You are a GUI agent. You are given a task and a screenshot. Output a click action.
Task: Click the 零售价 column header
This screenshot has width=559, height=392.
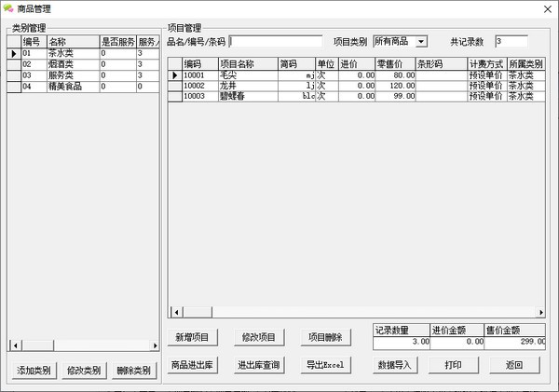point(395,63)
